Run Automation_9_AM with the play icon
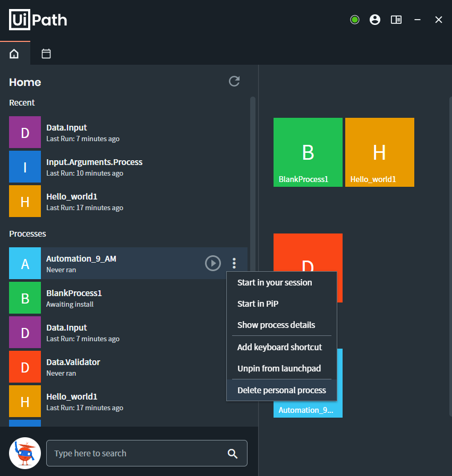Image resolution: width=452 pixels, height=476 pixels. coord(213,263)
